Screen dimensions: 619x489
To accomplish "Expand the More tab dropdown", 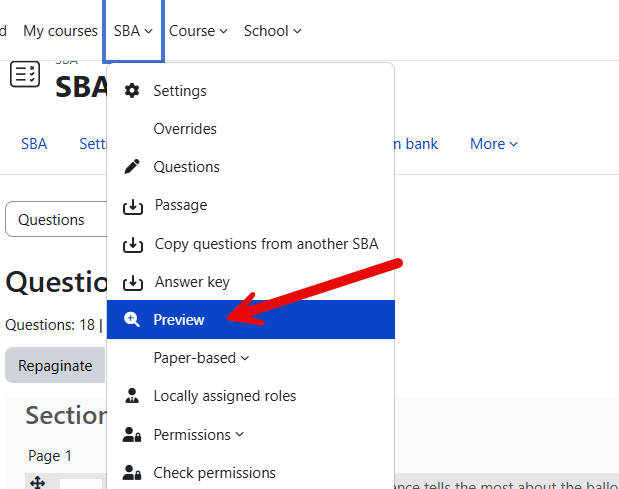I will click(494, 144).
